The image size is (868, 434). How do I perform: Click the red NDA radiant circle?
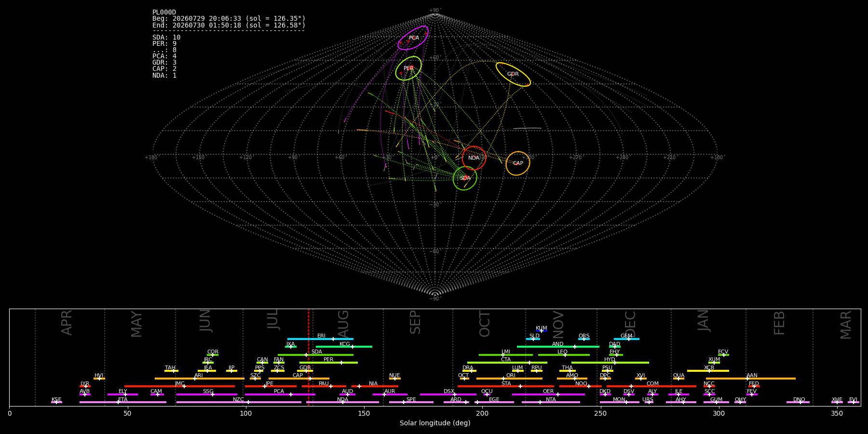(474, 158)
